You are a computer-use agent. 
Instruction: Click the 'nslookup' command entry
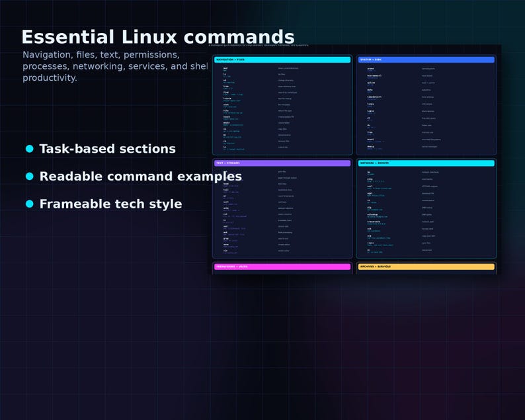point(372,215)
